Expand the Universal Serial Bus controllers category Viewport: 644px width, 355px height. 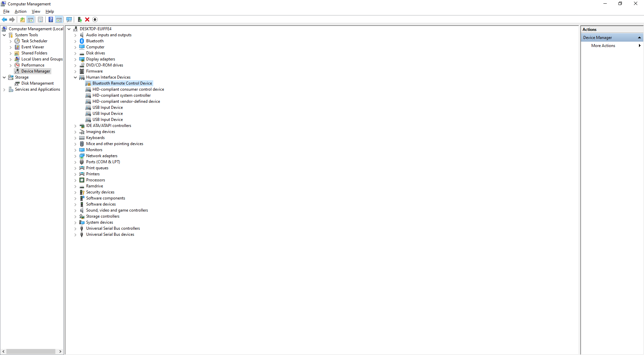pos(75,228)
